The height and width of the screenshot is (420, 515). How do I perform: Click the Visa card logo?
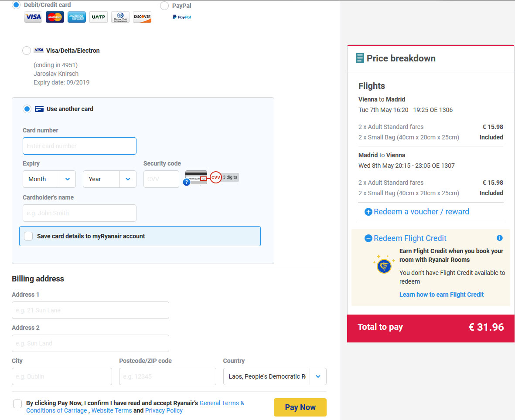coord(33,17)
